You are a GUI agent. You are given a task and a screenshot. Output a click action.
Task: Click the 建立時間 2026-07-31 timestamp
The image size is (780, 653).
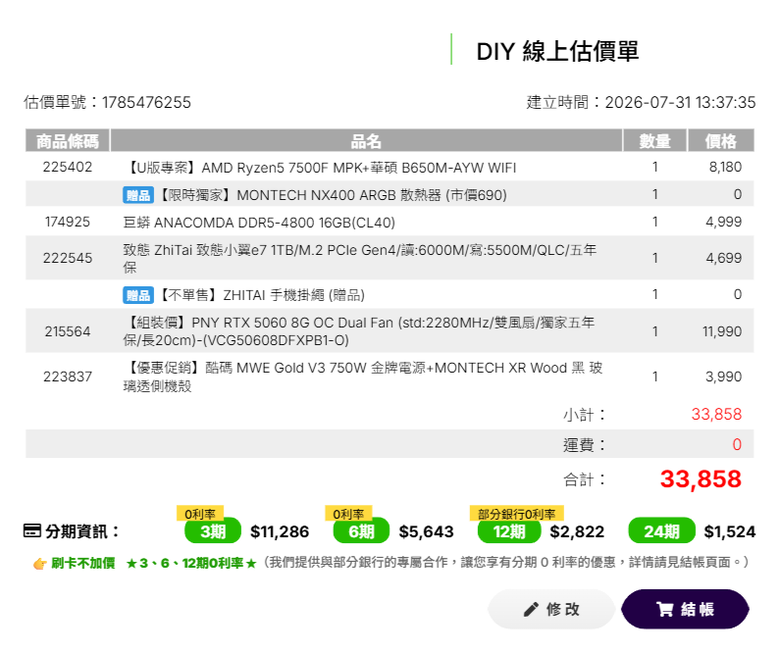point(641,102)
